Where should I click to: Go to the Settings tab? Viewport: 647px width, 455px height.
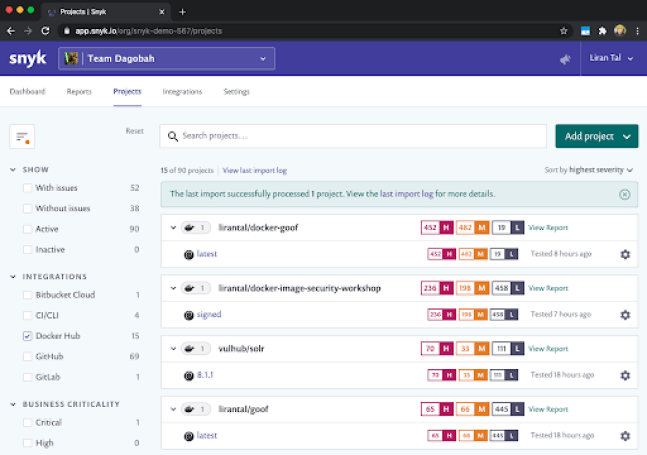click(x=236, y=92)
